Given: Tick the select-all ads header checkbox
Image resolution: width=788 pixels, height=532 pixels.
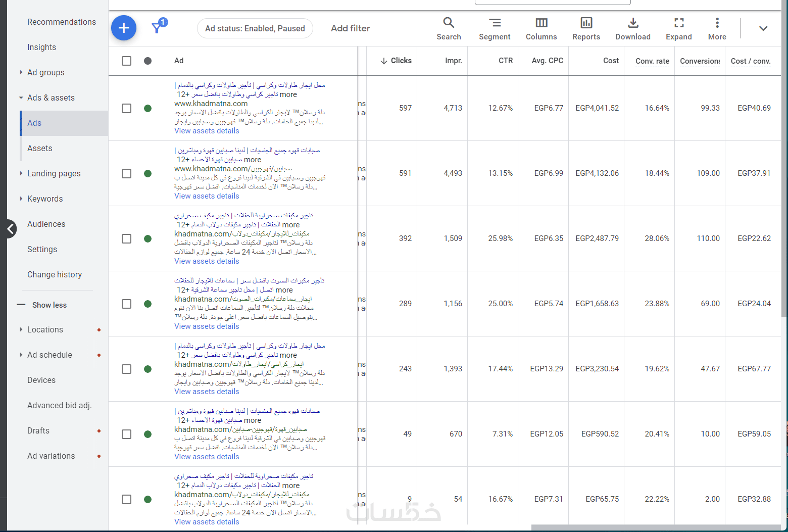Looking at the screenshot, I should (127, 61).
